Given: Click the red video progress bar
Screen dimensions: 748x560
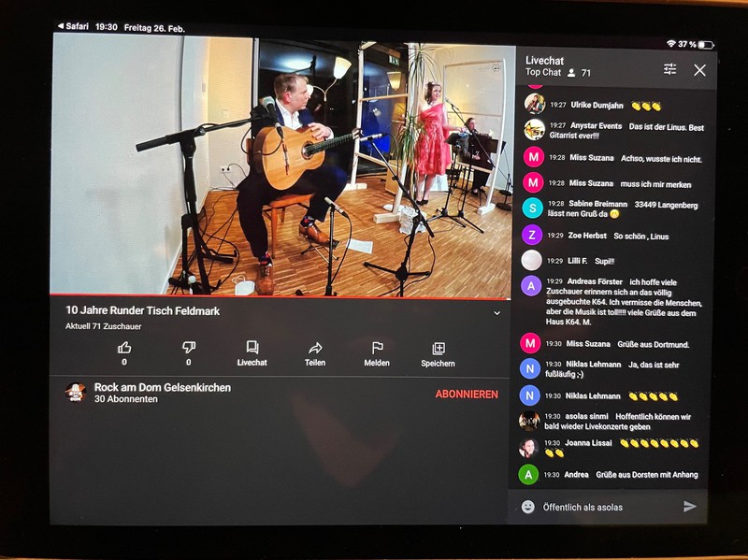Looking at the screenshot, I should point(280,296).
